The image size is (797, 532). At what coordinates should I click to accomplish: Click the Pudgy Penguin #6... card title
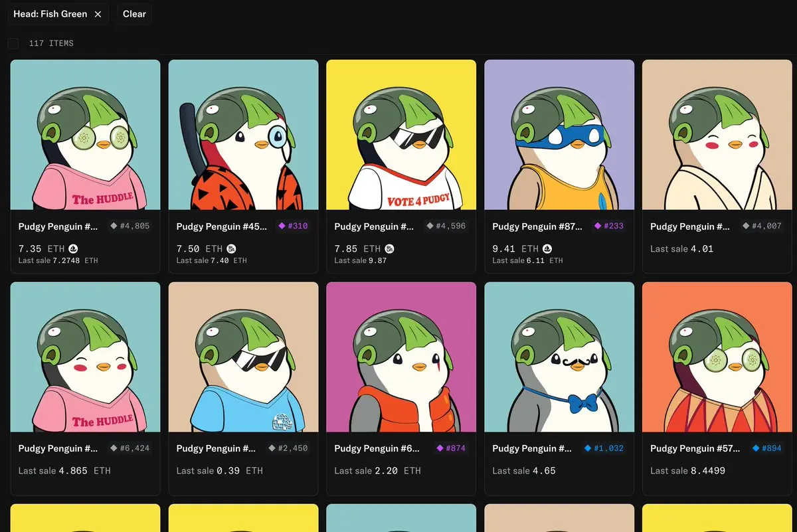coord(377,449)
